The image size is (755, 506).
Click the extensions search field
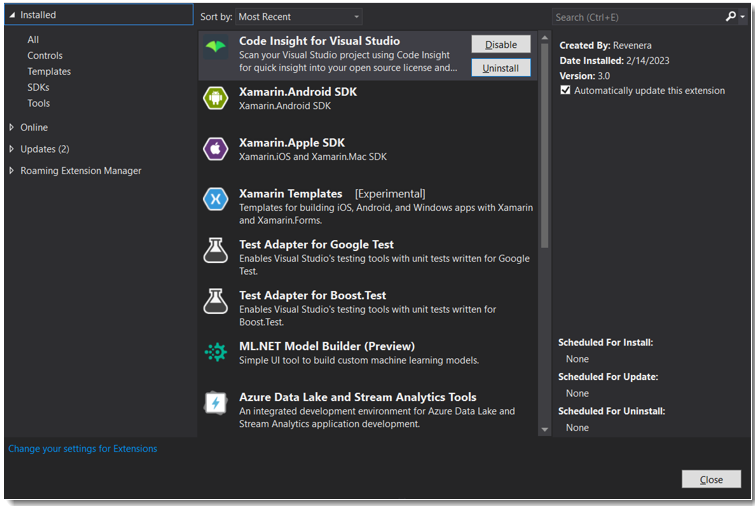click(x=635, y=17)
